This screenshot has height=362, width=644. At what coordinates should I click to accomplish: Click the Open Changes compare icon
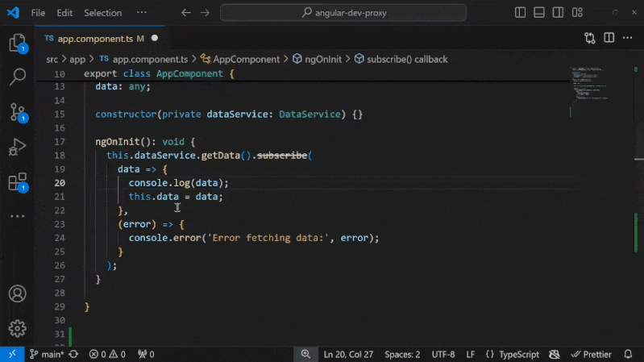coord(590,38)
